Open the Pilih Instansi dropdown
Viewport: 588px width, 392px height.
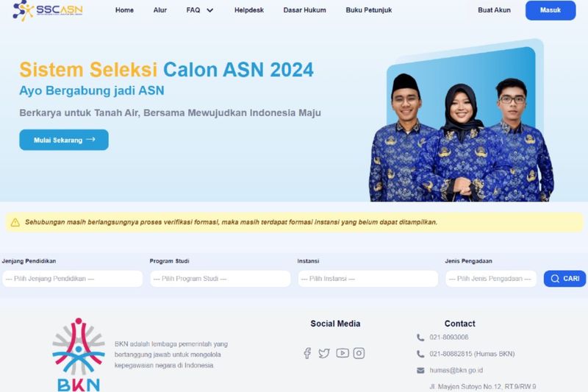coord(368,279)
